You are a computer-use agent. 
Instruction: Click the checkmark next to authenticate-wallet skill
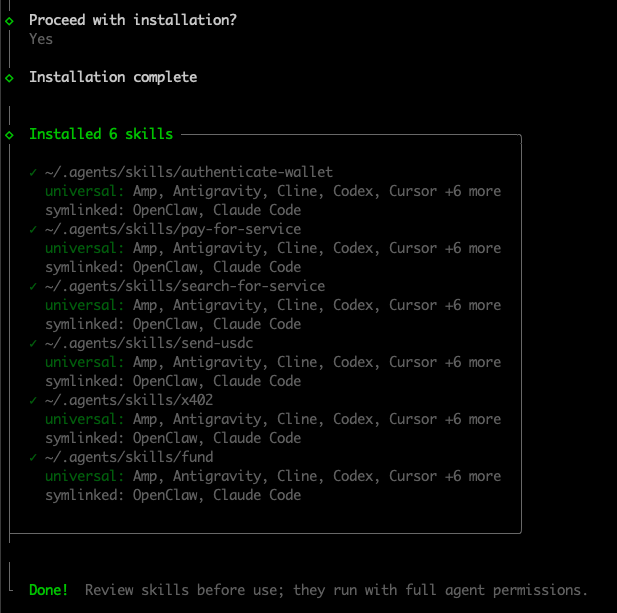click(x=33, y=172)
